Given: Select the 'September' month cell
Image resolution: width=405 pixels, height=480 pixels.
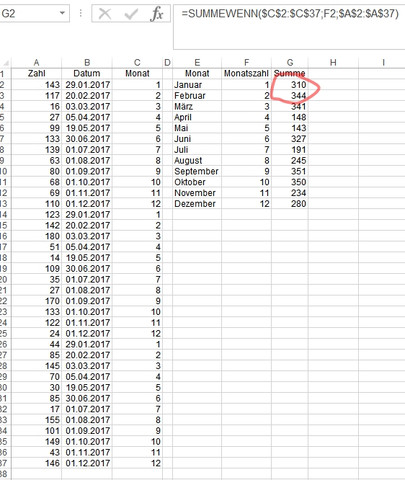Looking at the screenshot, I should point(197,171).
